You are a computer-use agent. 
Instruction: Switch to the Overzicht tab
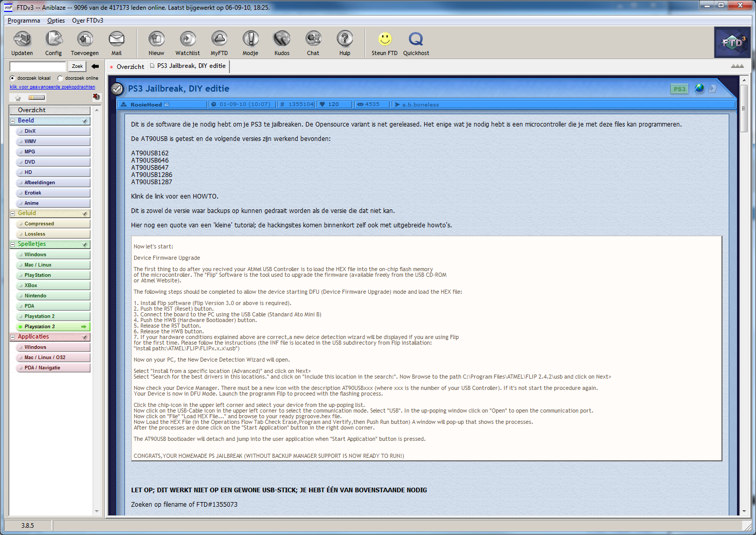pyautogui.click(x=130, y=67)
